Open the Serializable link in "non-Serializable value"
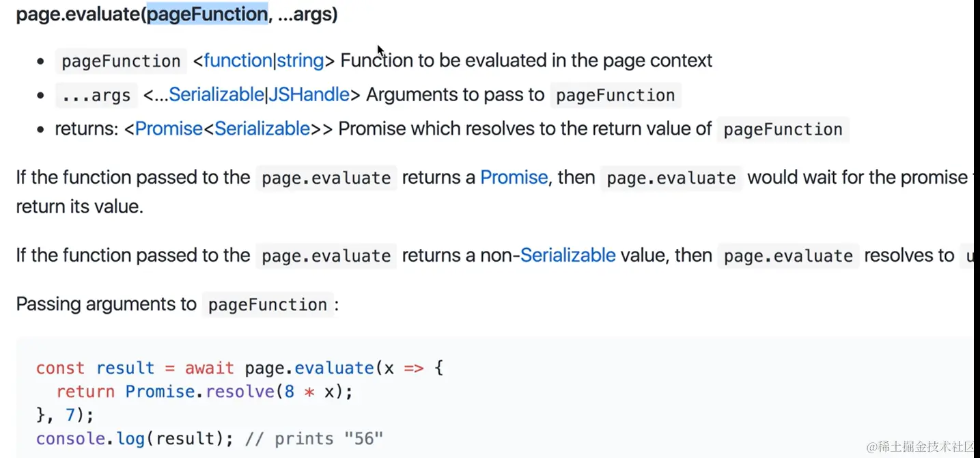The height and width of the screenshot is (458, 980). pos(568,256)
